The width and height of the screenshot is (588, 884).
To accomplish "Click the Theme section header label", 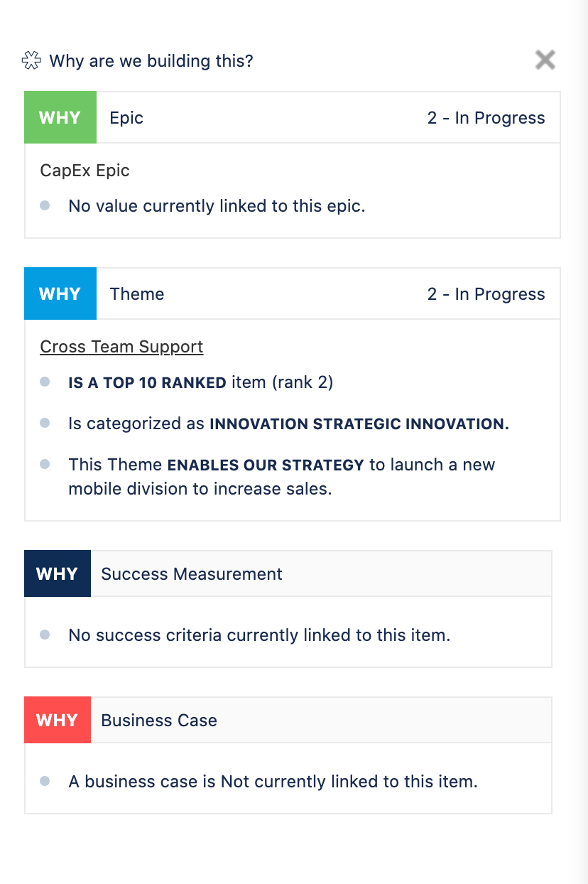I will pos(137,294).
